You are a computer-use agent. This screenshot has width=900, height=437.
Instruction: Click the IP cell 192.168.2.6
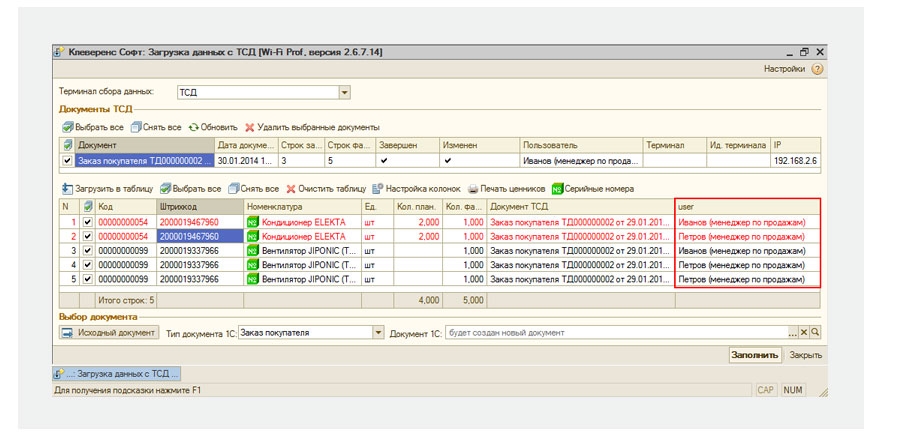click(796, 161)
